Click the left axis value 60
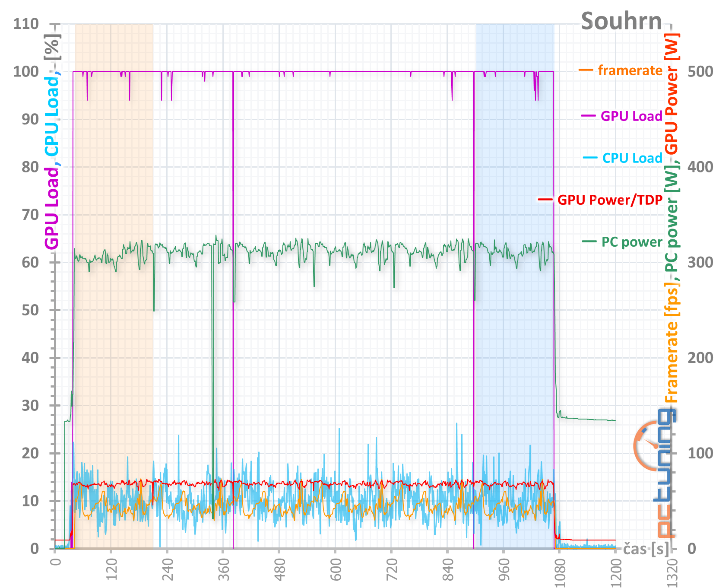Viewport: 716px width, 588px height. click(x=30, y=262)
